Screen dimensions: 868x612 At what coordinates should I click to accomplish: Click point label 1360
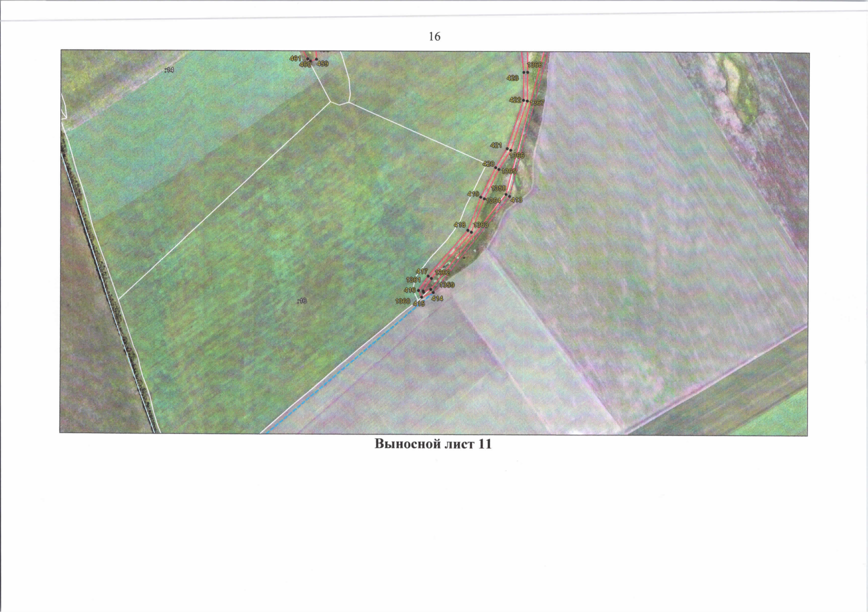click(x=403, y=301)
